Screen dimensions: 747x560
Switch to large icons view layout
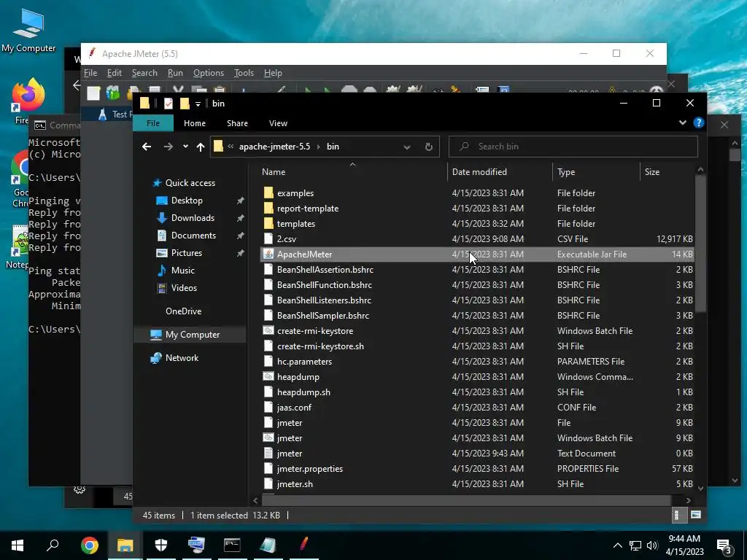pos(695,515)
